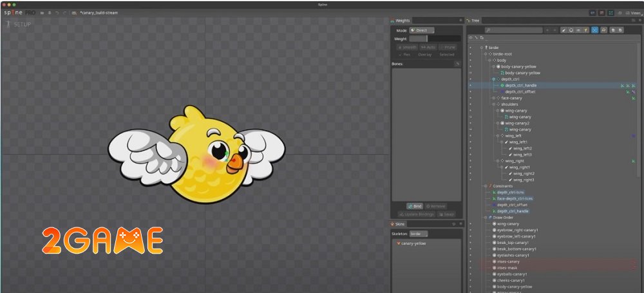Select the Skins panel tab
Screen dimensions: 644x293
point(399,223)
